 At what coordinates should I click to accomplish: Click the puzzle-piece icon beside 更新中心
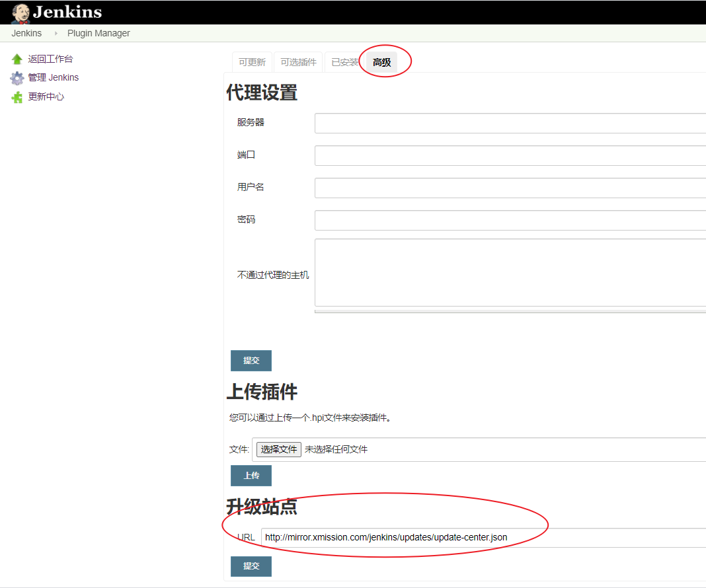pos(17,97)
